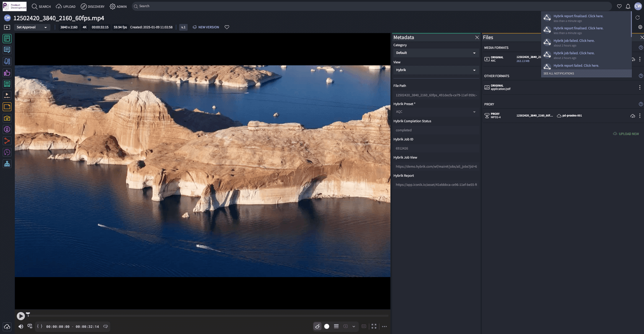Open more options for the proxy file

pos(640,116)
